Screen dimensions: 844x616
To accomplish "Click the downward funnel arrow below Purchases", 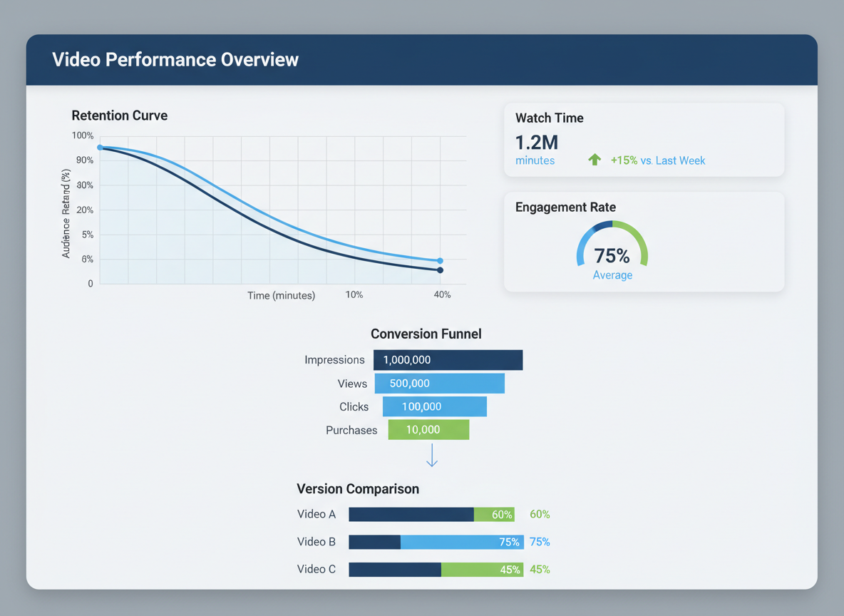I will pos(431,457).
